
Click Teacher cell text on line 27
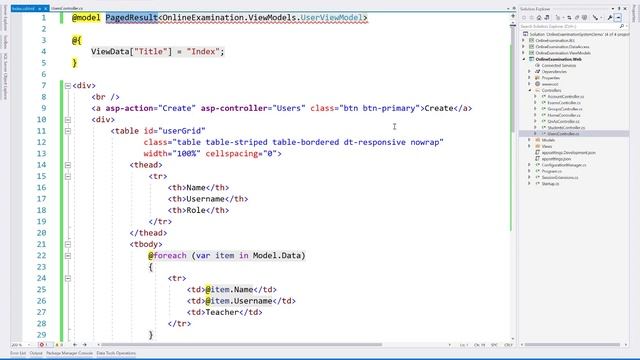coord(222,312)
